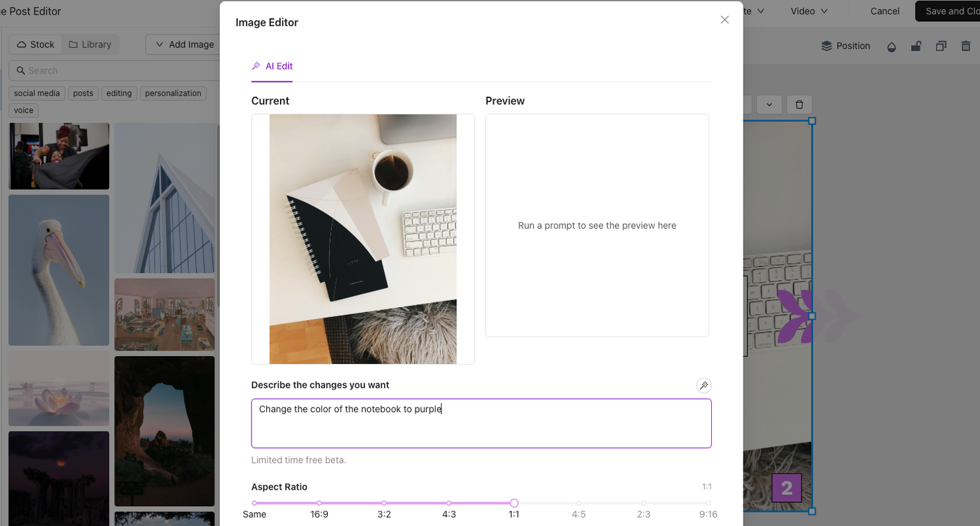The height and width of the screenshot is (526, 980).
Task: Expand the chevron dropdown above canvas
Action: (769, 105)
